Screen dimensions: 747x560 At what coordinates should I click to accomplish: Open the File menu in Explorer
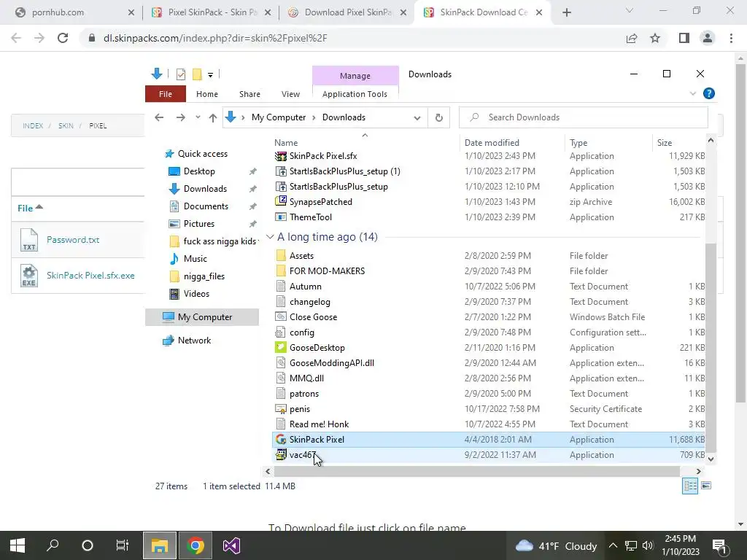(x=166, y=94)
